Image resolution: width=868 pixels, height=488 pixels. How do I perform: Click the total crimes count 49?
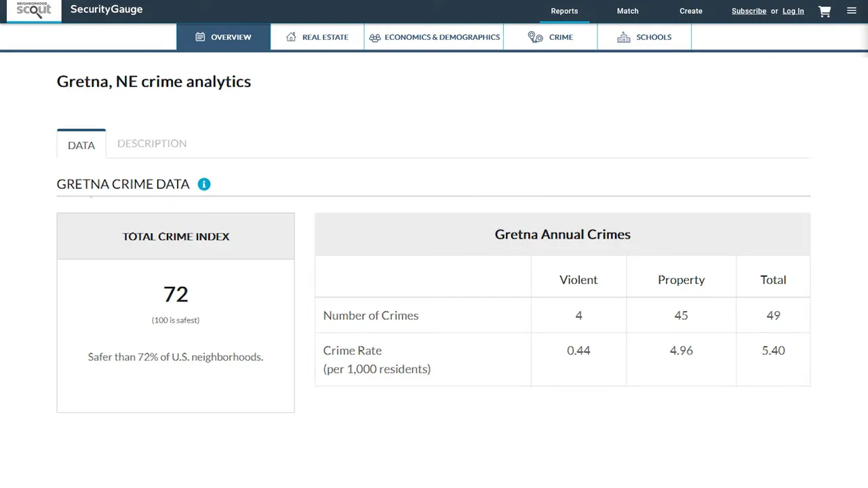click(x=773, y=316)
